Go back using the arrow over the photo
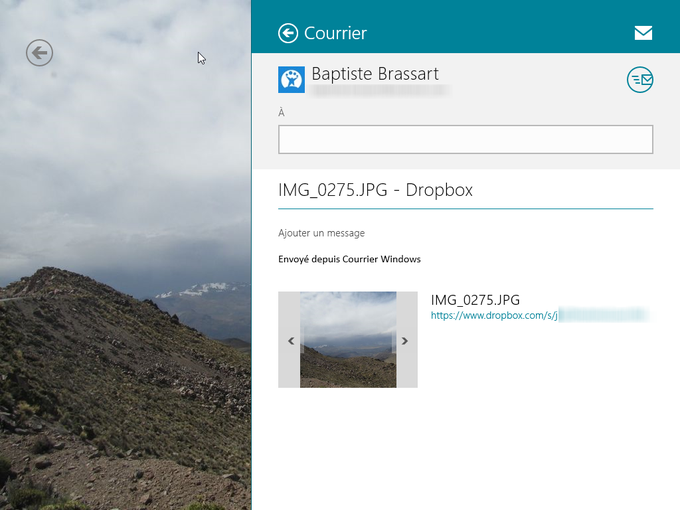The width and height of the screenshot is (680, 510). (39, 53)
